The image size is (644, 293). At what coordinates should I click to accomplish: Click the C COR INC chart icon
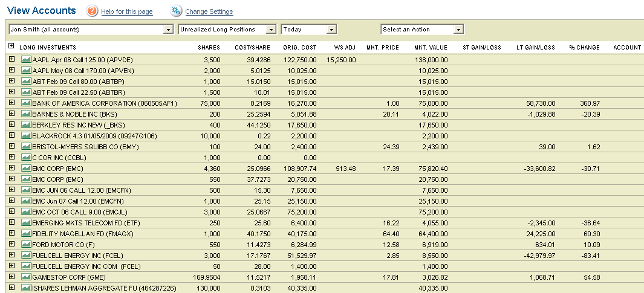pyautogui.click(x=26, y=158)
